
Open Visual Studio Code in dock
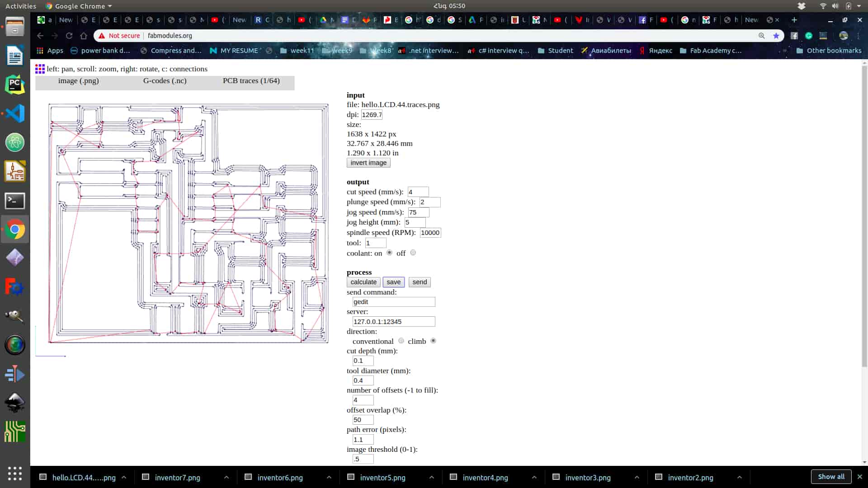coord(15,113)
